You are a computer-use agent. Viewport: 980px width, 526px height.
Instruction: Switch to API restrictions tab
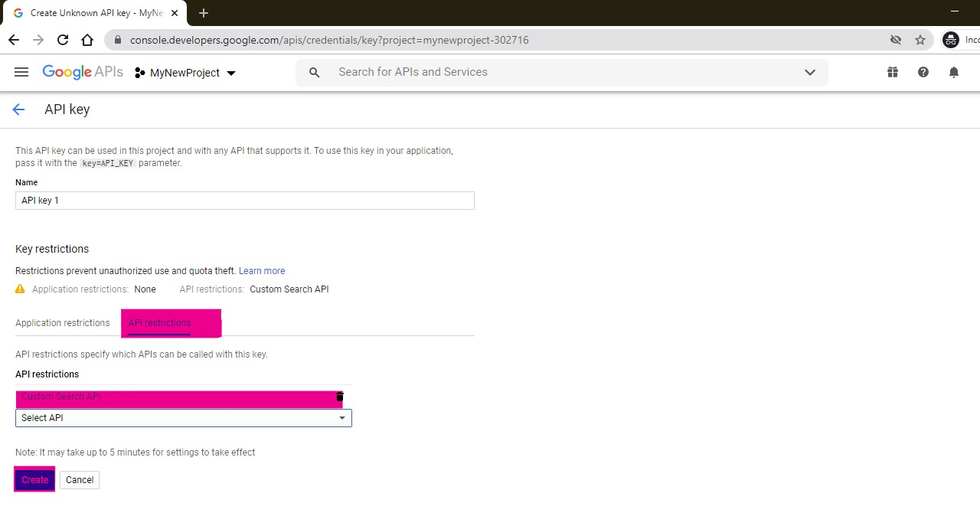coord(159,323)
